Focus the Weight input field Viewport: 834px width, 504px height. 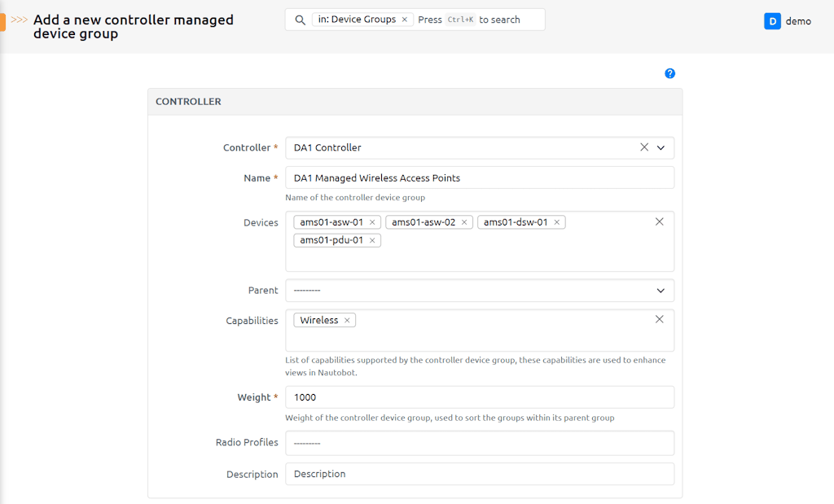click(479, 397)
